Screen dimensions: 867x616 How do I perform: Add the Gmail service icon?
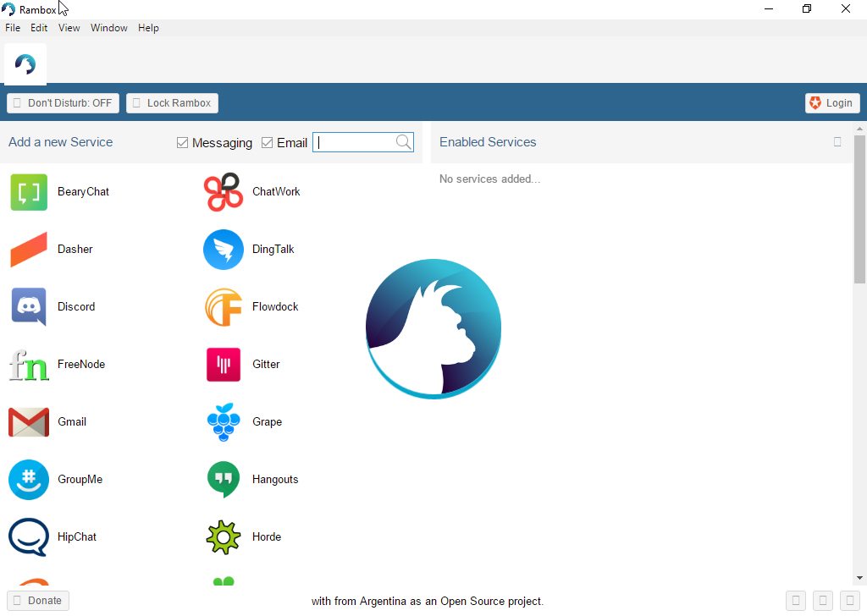pos(29,422)
